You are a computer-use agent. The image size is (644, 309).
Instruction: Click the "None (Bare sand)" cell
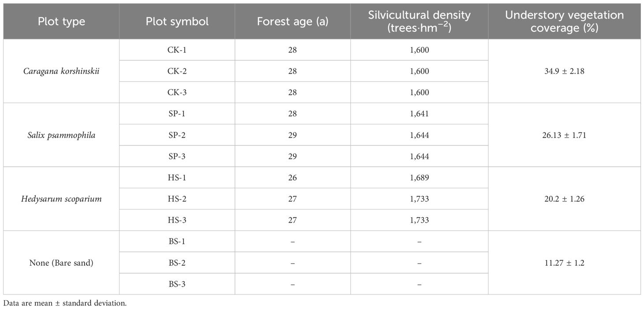tap(61, 263)
